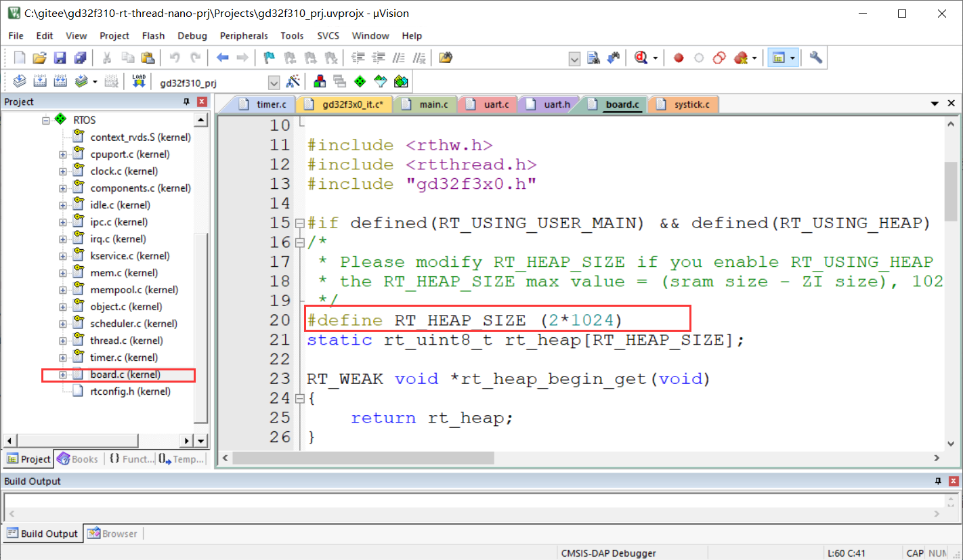
Task: Collapse the code fold at line 15
Action: click(x=299, y=223)
